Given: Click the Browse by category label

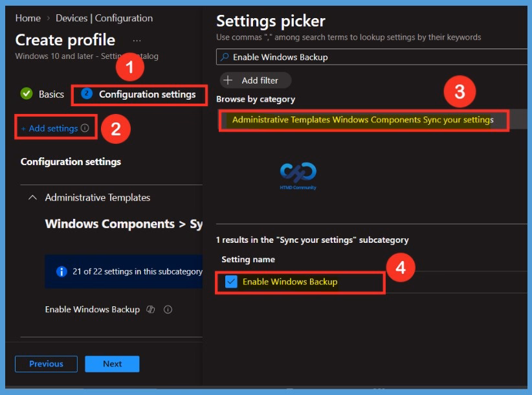Looking at the screenshot, I should click(256, 99).
